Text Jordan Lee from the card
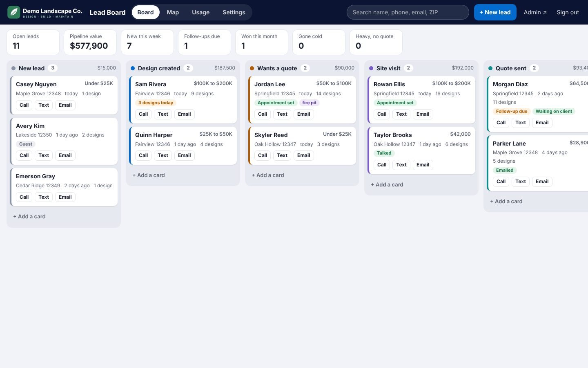 (282, 114)
